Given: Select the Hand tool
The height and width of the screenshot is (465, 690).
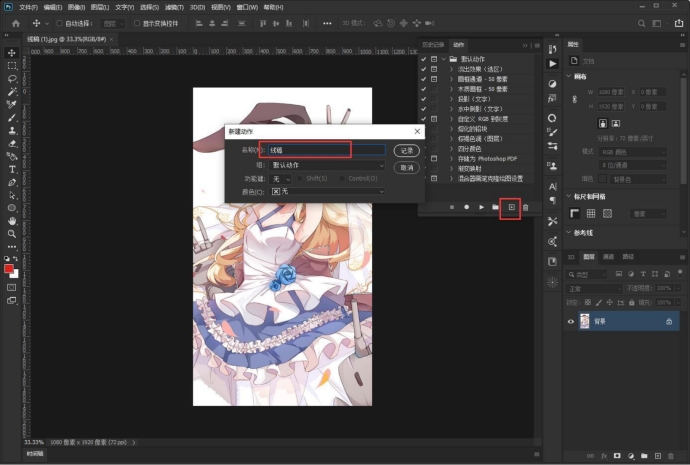Looking at the screenshot, I should click(x=12, y=221).
